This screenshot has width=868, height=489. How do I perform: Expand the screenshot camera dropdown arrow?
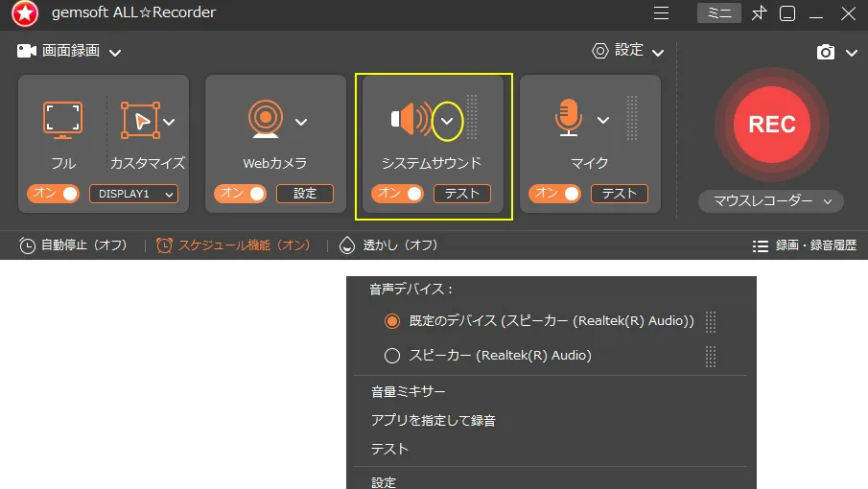[852, 53]
